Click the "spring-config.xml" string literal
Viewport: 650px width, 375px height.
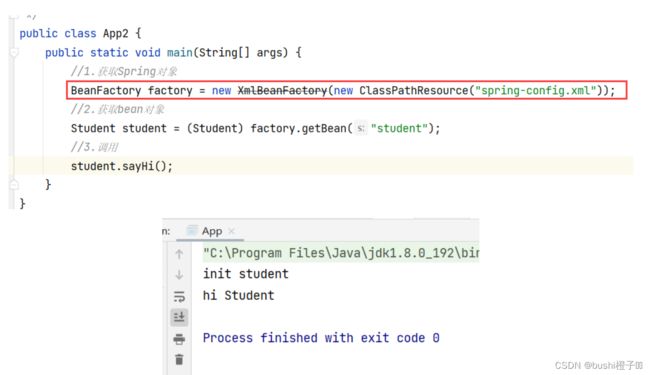click(535, 90)
